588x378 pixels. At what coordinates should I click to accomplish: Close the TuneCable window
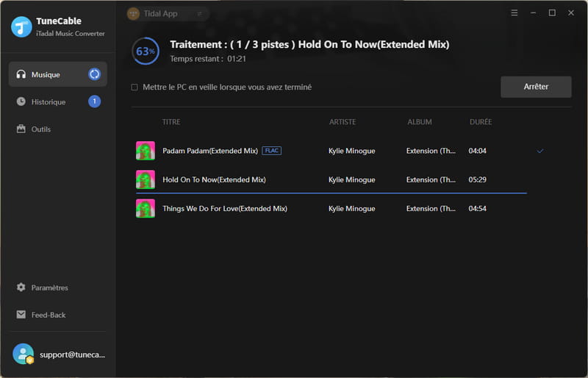(571, 13)
